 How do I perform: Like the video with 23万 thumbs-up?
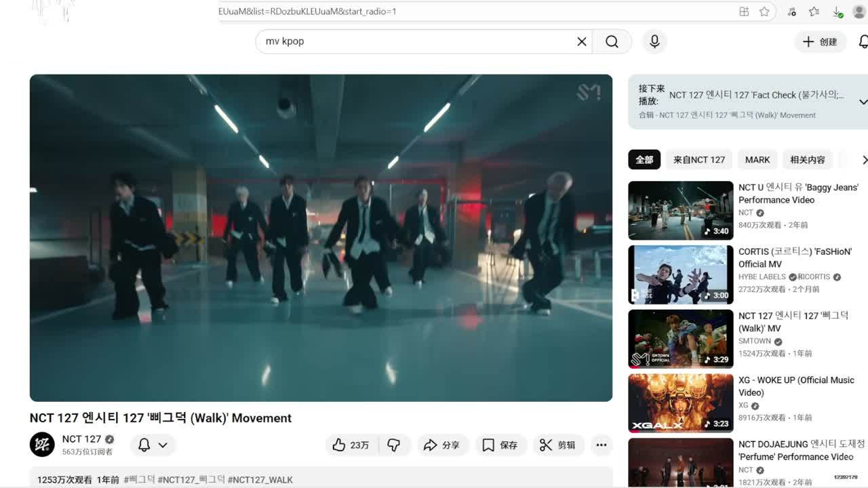click(351, 445)
